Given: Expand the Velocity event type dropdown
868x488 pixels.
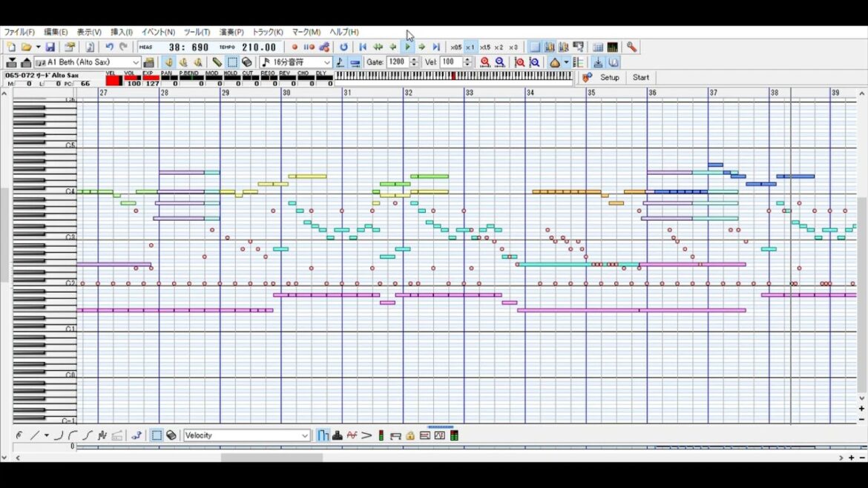Looking at the screenshot, I should pyautogui.click(x=305, y=435).
